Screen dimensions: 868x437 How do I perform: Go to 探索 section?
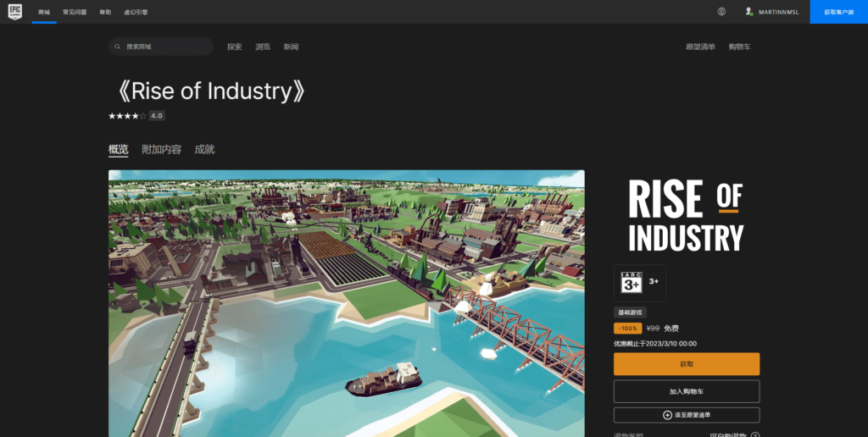click(x=234, y=47)
